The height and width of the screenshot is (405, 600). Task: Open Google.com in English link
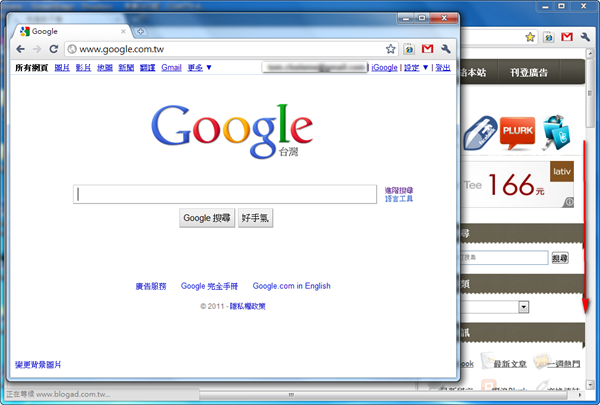[291, 286]
